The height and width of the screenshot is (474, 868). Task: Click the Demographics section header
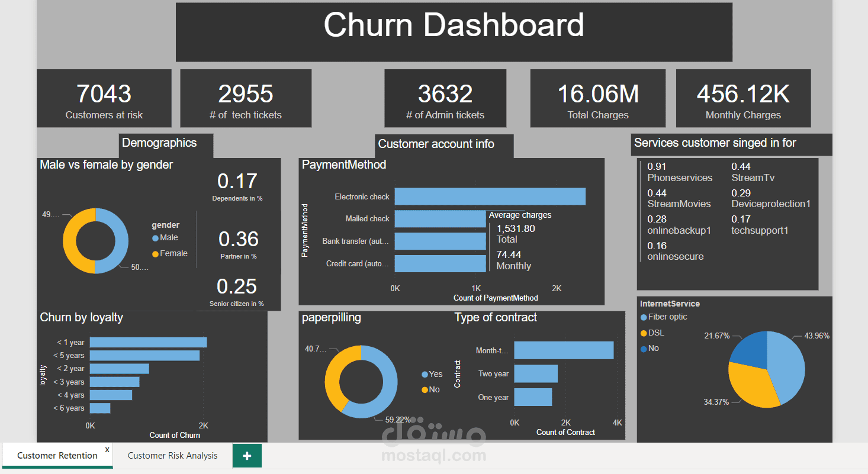coord(159,143)
